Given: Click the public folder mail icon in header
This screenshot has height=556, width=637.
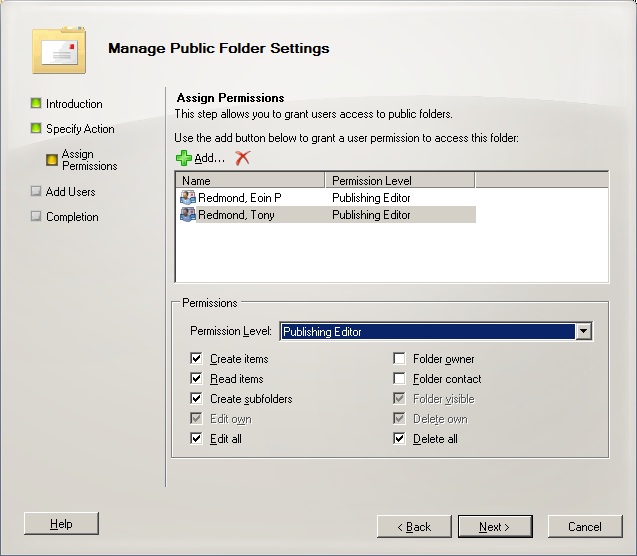Looking at the screenshot, I should click(x=57, y=49).
